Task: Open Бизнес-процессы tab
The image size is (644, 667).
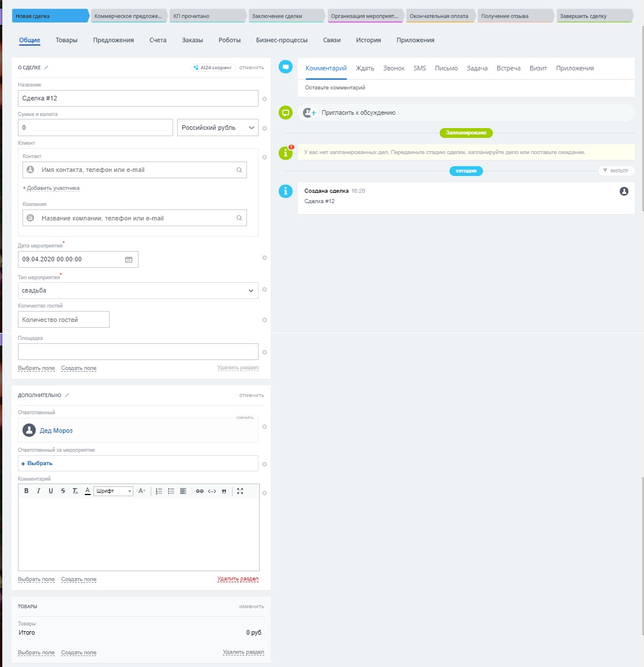Action: click(x=282, y=40)
